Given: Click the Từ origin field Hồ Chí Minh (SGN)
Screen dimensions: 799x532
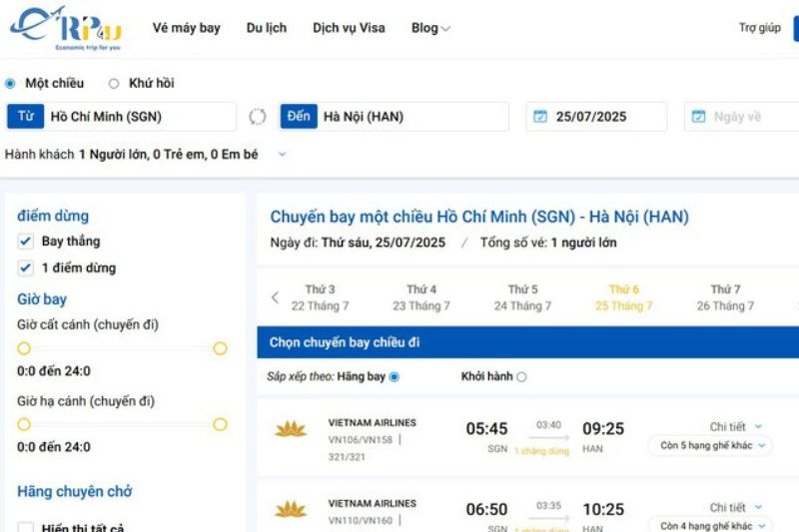Looking at the screenshot, I should (x=121, y=117).
